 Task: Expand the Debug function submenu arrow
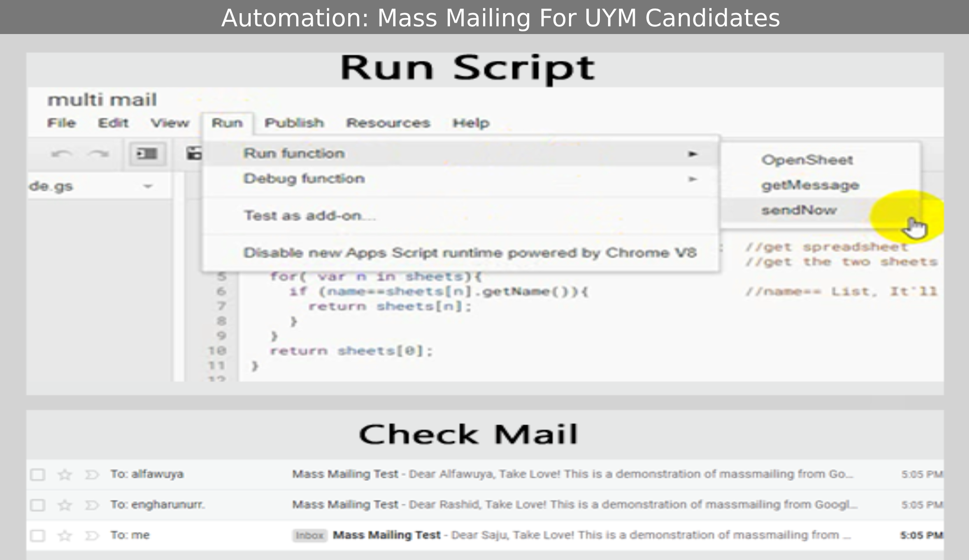pos(692,179)
